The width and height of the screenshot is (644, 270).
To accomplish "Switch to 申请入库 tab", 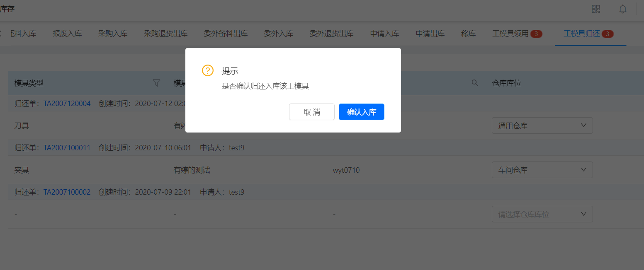I will 385,34.
